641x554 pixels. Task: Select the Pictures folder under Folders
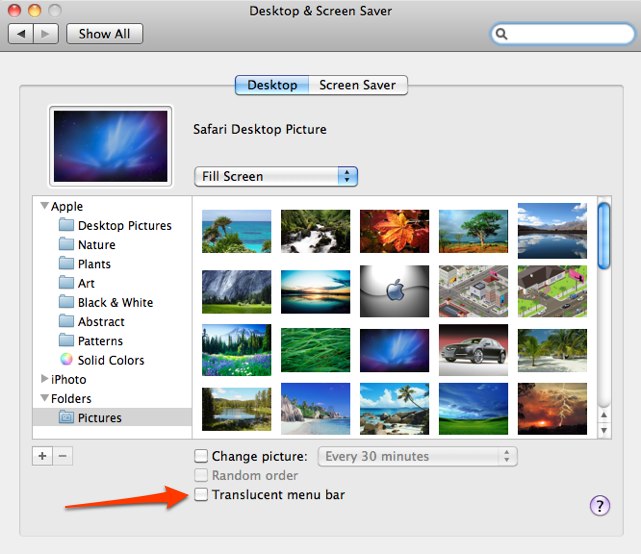point(112,417)
